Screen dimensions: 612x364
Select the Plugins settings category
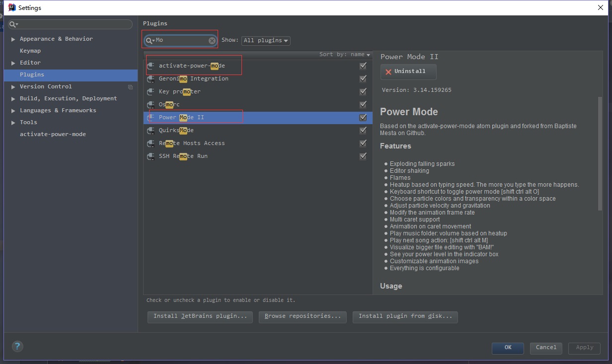pyautogui.click(x=71, y=75)
